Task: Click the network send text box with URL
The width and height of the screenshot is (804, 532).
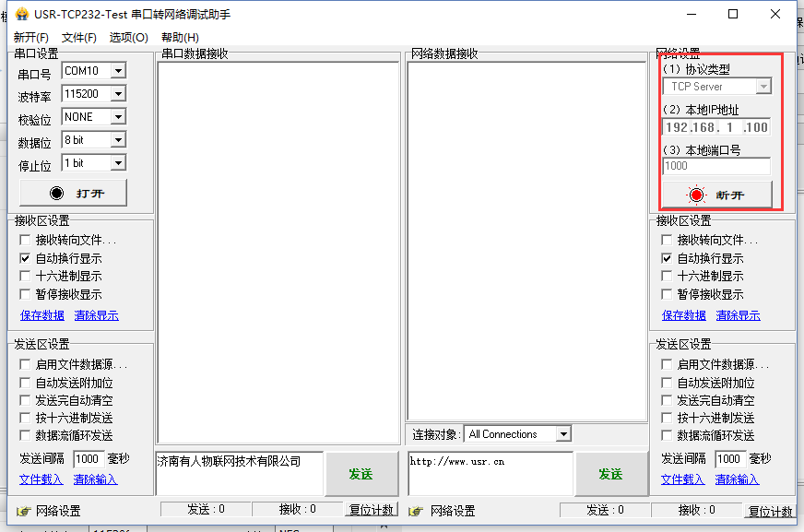Action: pos(489,472)
